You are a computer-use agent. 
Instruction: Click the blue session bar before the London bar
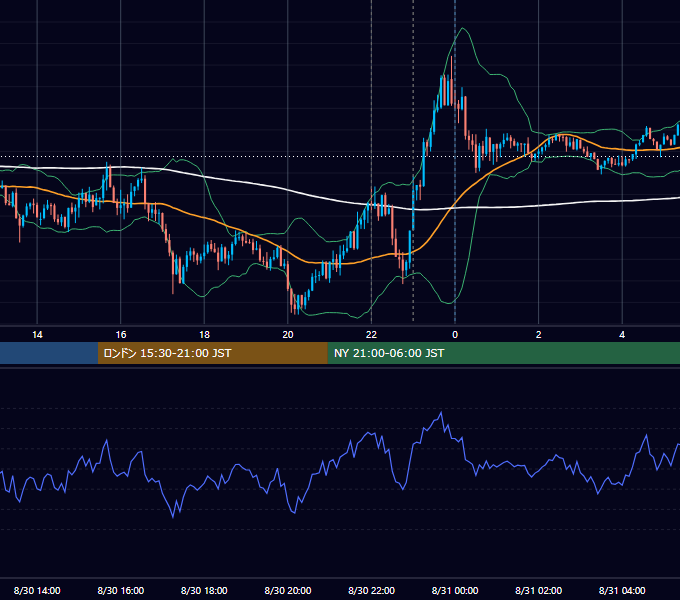click(x=49, y=353)
